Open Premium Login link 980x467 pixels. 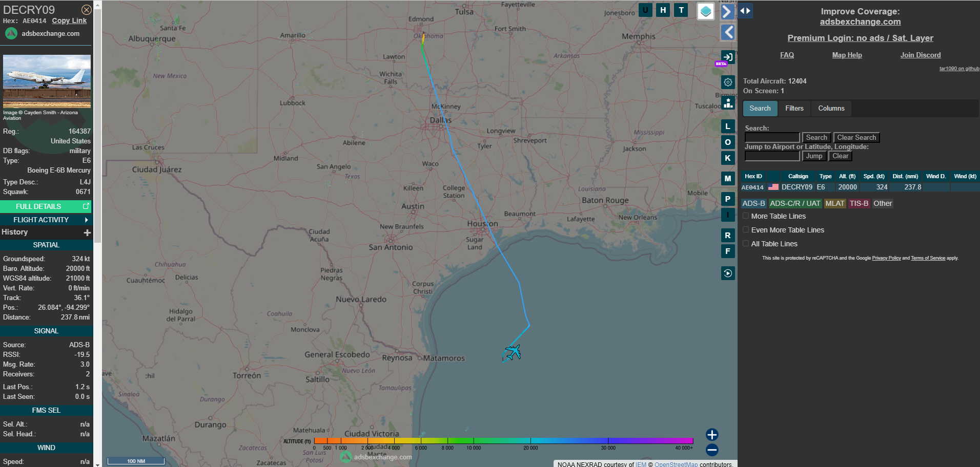[860, 38]
